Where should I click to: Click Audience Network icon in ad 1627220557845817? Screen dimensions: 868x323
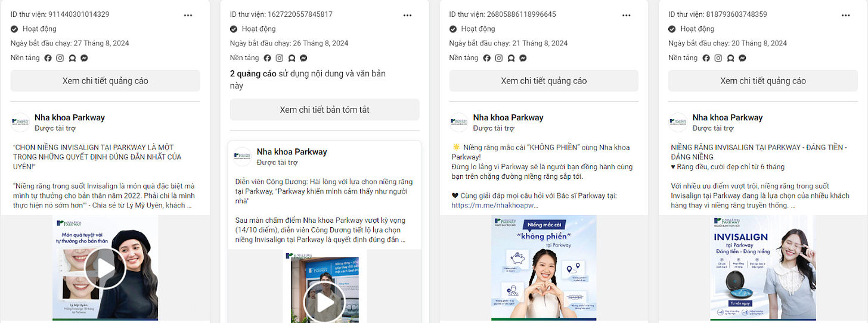pyautogui.click(x=292, y=58)
